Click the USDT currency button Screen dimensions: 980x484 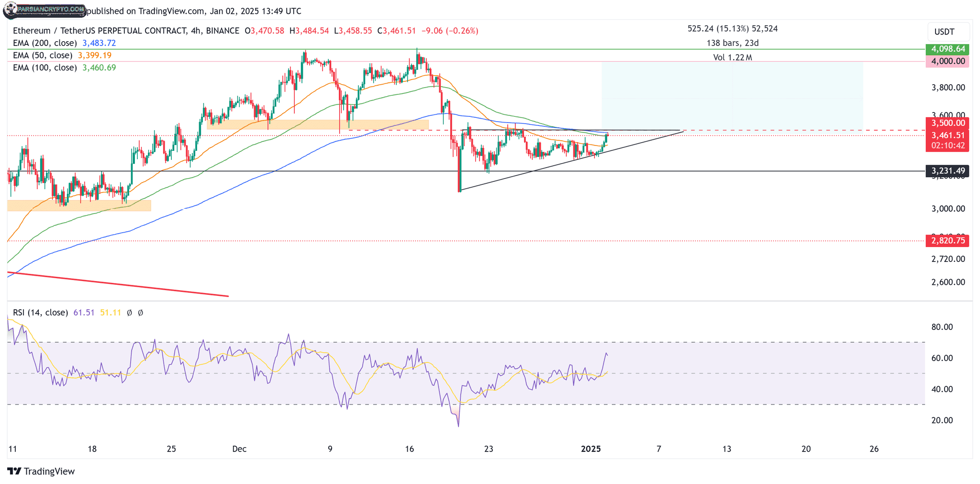(x=948, y=32)
